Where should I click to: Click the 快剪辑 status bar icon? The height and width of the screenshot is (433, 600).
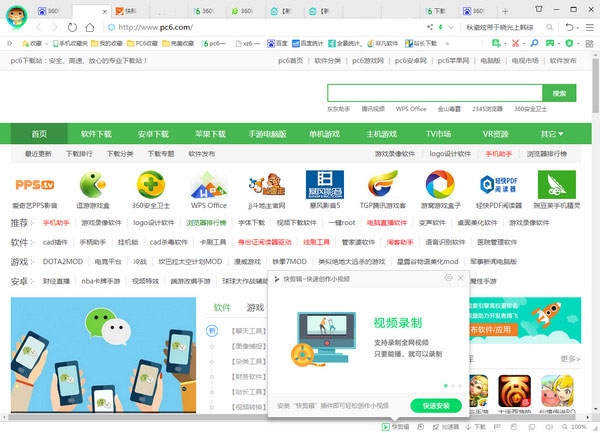[x=395, y=426]
